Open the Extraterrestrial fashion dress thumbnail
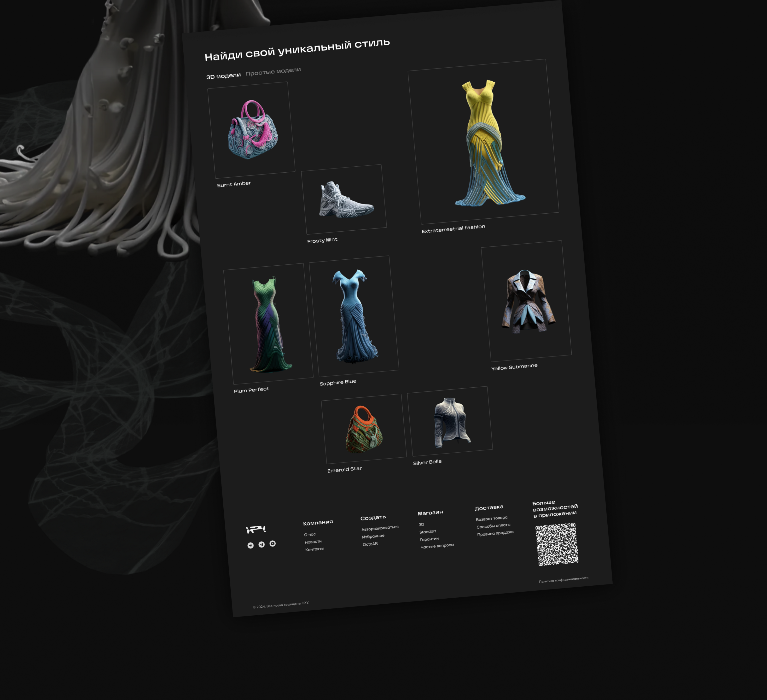The image size is (767, 700). click(x=483, y=141)
